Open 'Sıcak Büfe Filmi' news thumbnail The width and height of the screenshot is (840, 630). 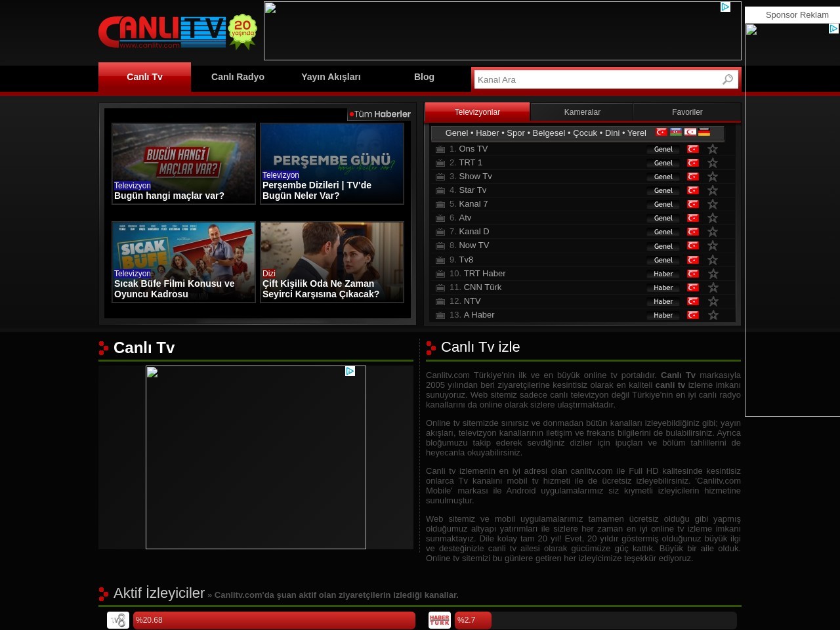coord(184,262)
